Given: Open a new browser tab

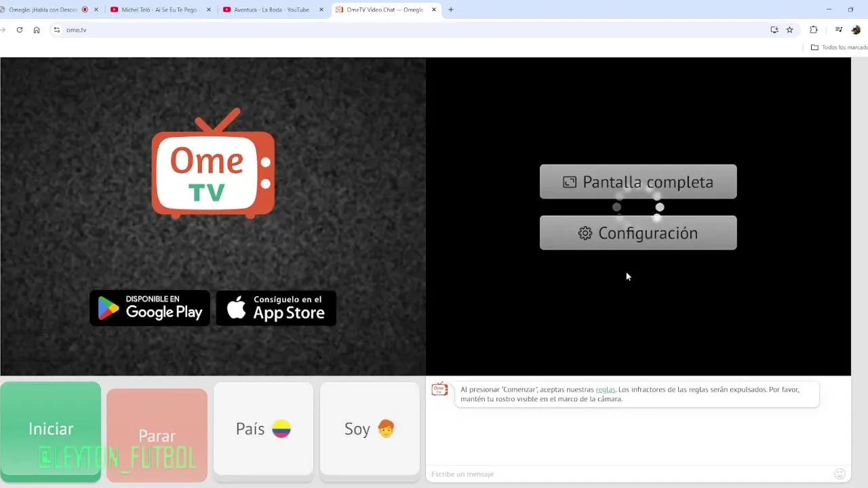Looking at the screenshot, I should pyautogui.click(x=451, y=9).
